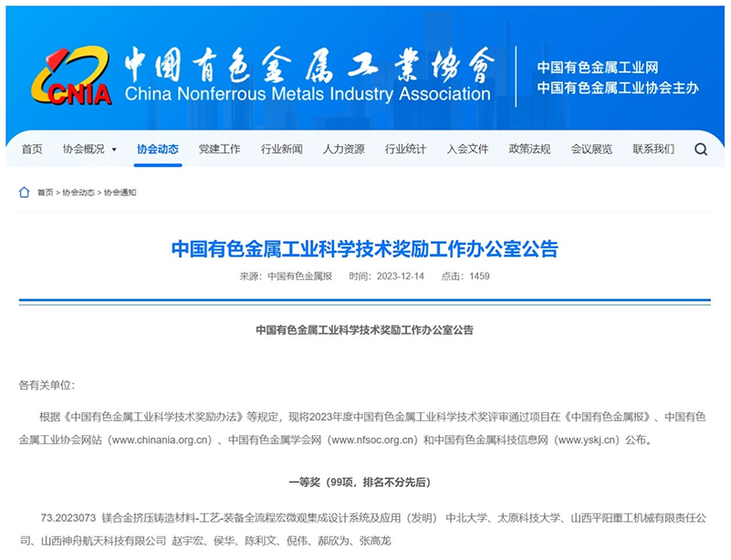Click 协会通知 breadcrumb link

(x=120, y=192)
